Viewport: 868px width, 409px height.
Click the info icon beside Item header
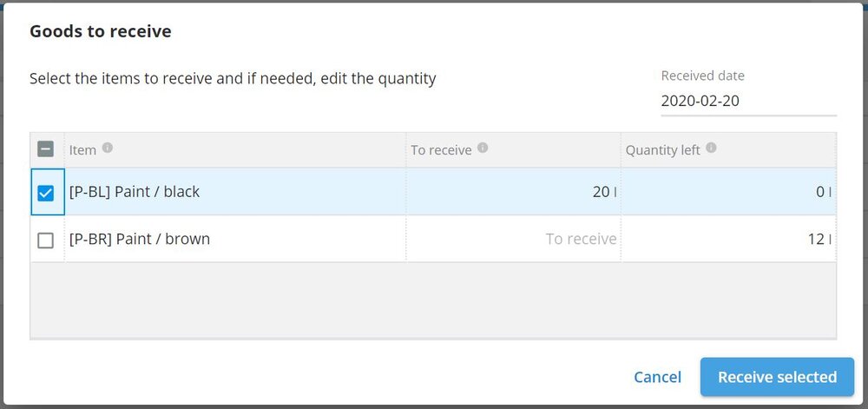[108, 148]
